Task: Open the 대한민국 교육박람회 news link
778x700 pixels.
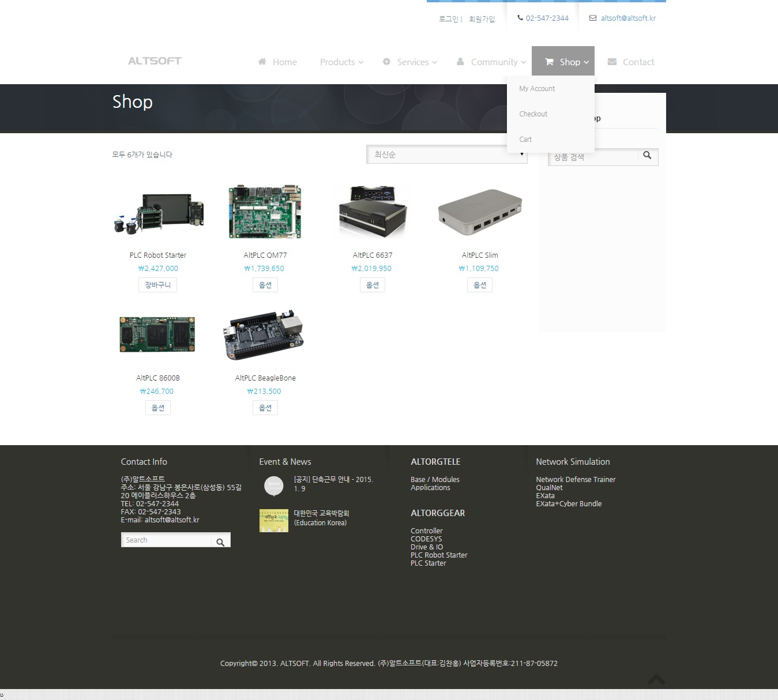Action: 321,518
